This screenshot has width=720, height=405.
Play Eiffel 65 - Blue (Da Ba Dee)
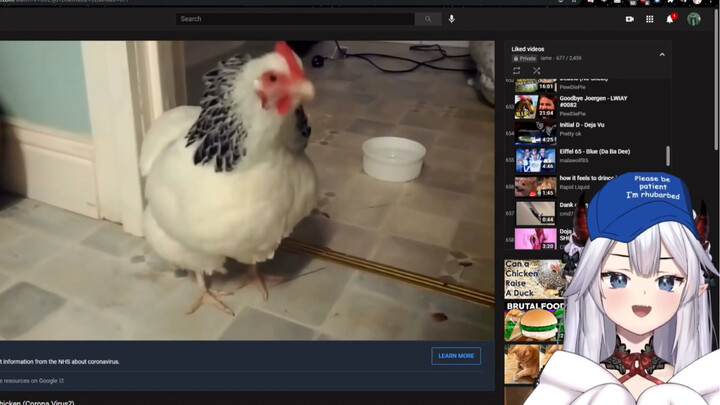(x=595, y=152)
